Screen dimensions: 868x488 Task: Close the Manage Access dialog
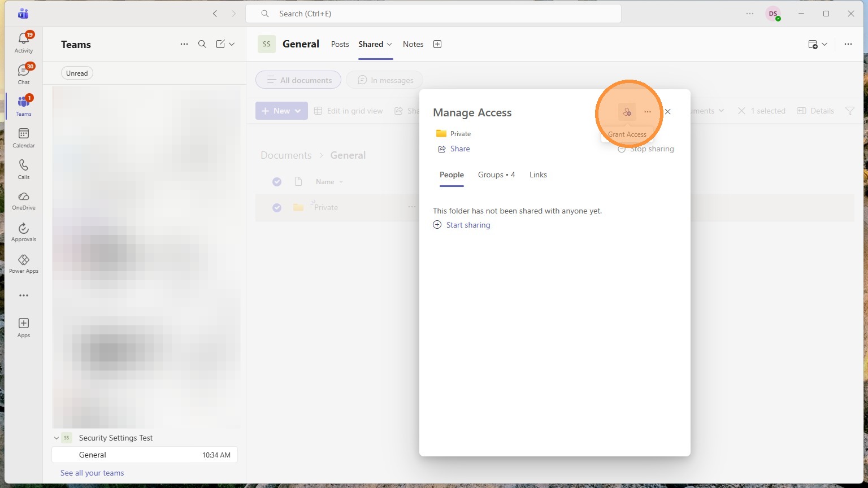point(668,112)
